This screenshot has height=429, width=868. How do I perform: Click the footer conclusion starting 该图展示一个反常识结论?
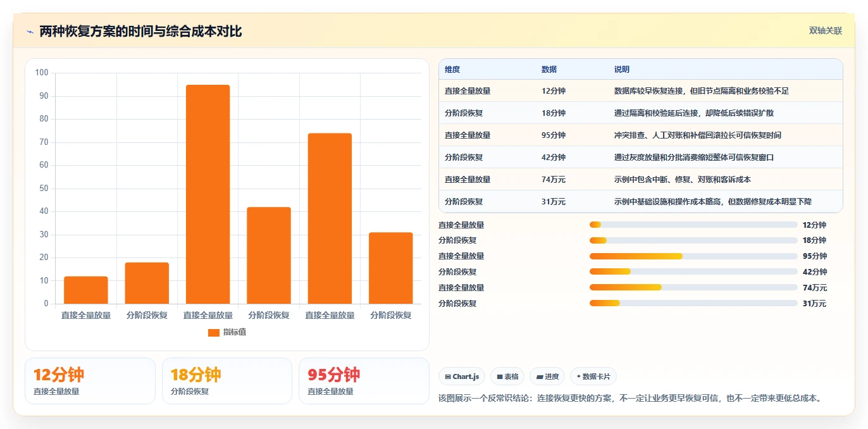[631, 398]
